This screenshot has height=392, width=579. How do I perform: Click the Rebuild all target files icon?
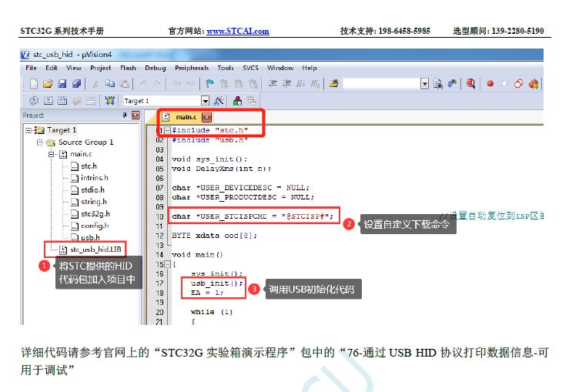(x=62, y=100)
